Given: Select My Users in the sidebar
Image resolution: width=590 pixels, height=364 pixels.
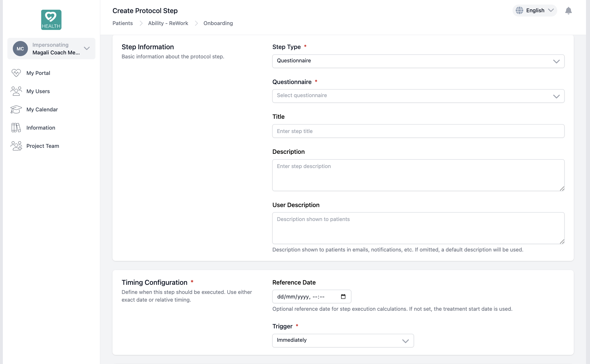Looking at the screenshot, I should tap(38, 91).
